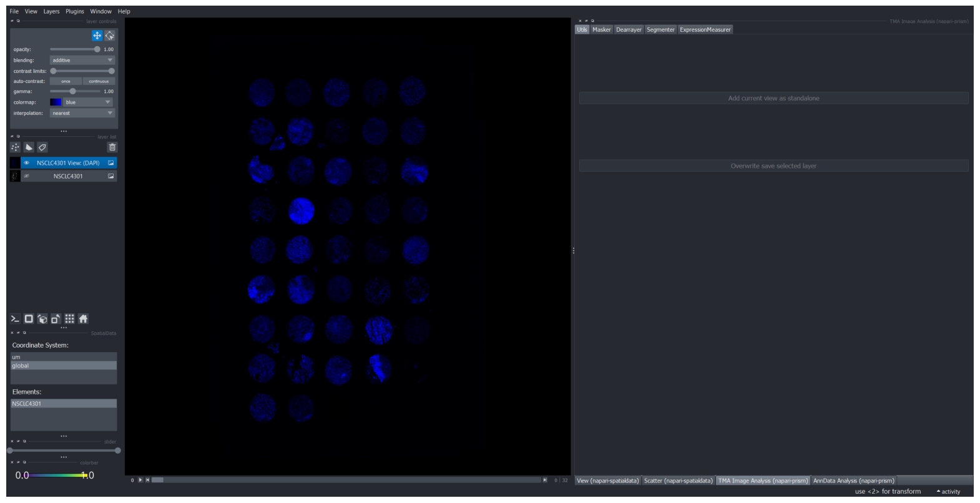Delete selected layers with trash icon
980x503 pixels.
tap(112, 147)
